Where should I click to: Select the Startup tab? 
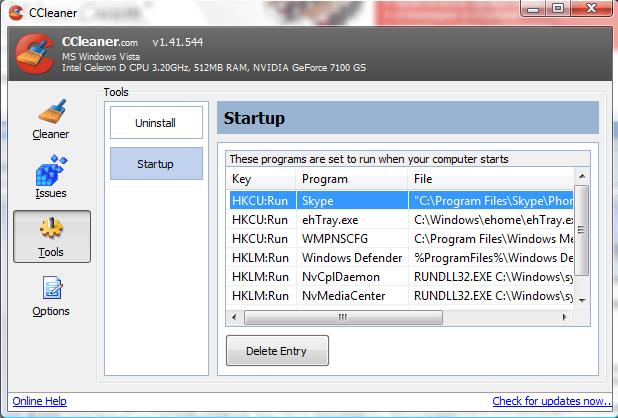(156, 163)
